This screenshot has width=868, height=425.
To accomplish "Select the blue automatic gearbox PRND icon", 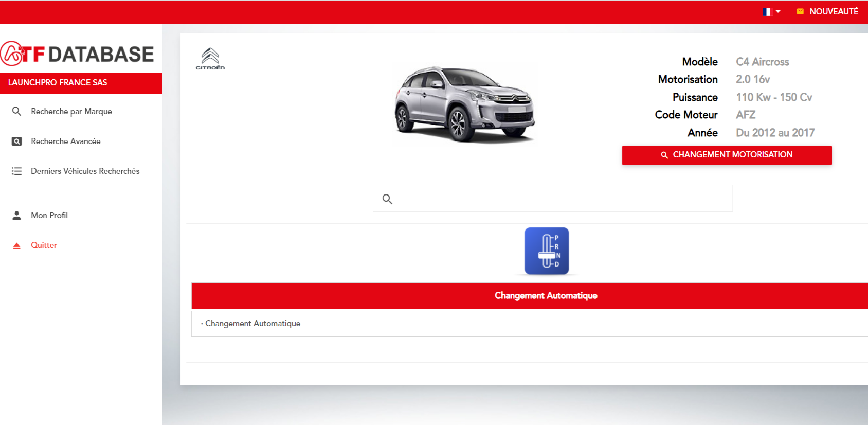I will (x=546, y=251).
